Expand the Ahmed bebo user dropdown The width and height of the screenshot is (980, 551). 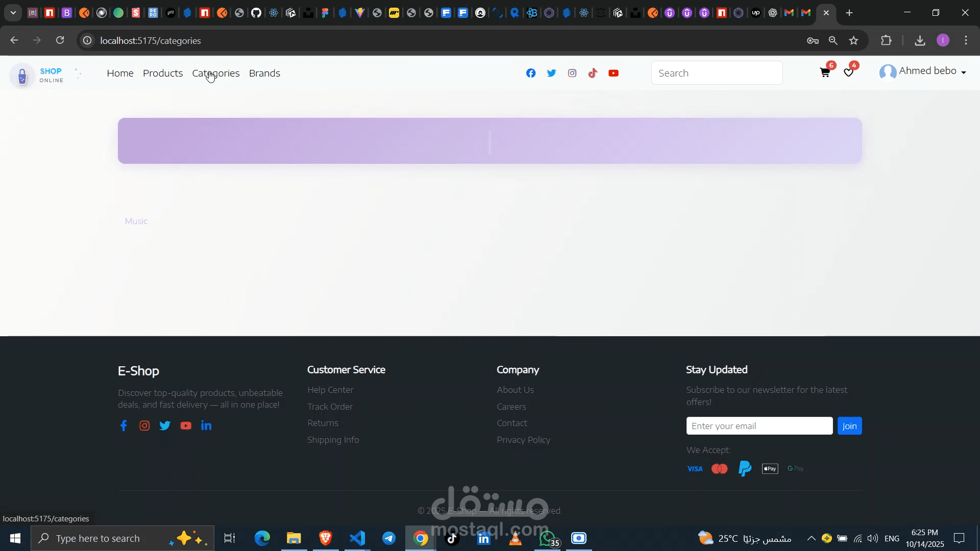[x=928, y=71]
